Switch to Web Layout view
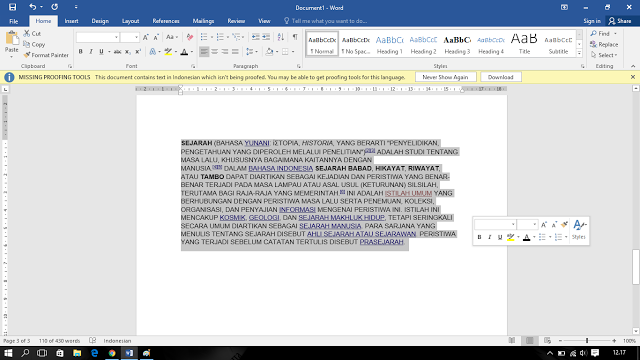Viewport: 640px width, 360px height. coord(547,340)
